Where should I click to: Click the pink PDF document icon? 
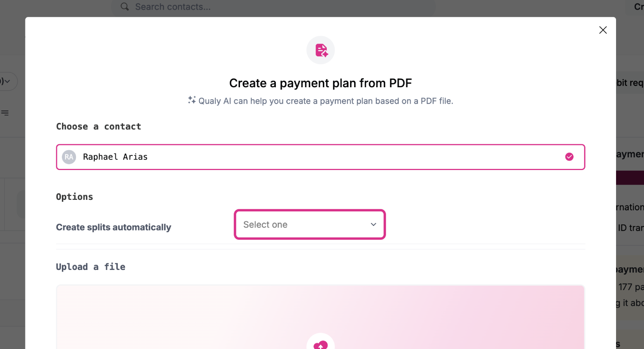pyautogui.click(x=321, y=50)
